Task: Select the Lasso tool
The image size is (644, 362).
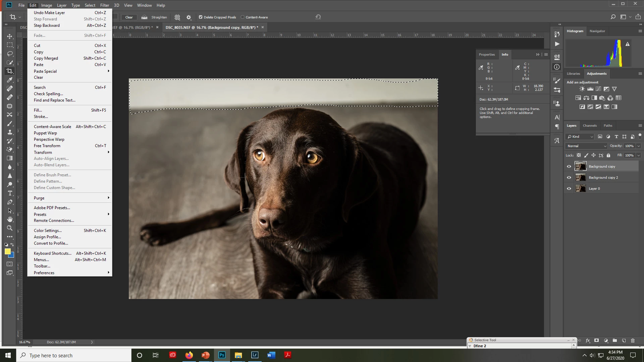Action: [x=10, y=54]
